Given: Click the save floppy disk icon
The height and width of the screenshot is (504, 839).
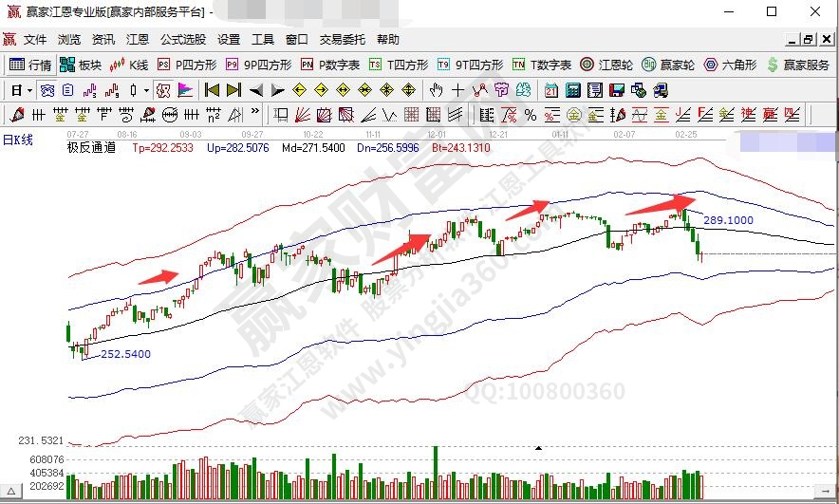Looking at the screenshot, I should tap(616, 90).
